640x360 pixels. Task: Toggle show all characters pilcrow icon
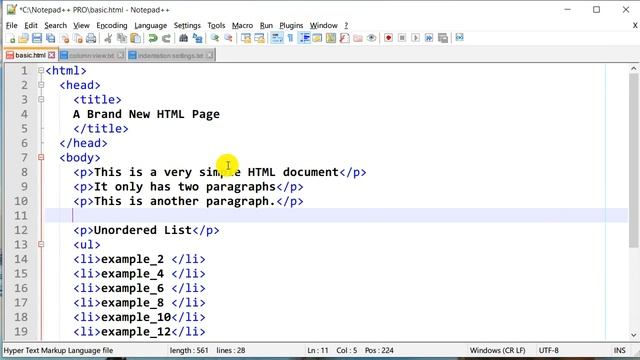coord(290,38)
